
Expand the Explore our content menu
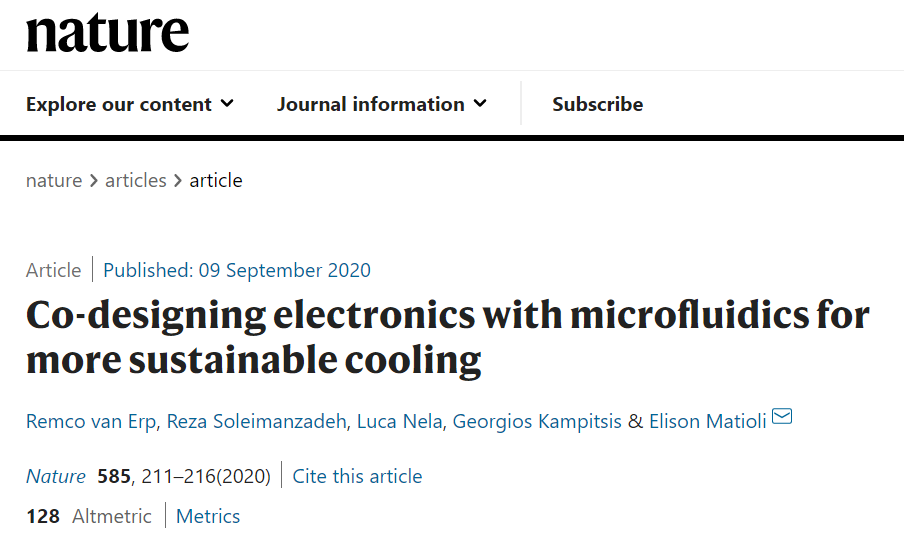(130, 104)
